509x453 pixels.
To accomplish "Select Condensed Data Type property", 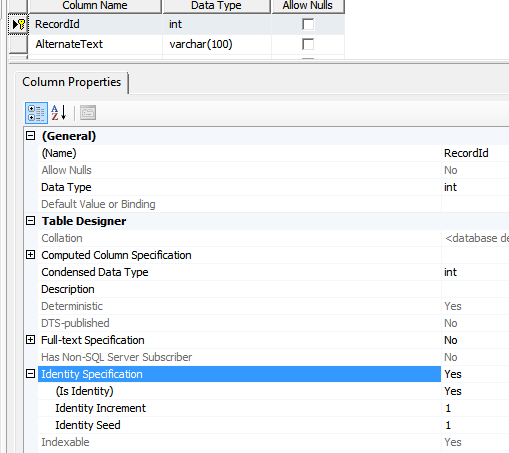I will pyautogui.click(x=239, y=272).
